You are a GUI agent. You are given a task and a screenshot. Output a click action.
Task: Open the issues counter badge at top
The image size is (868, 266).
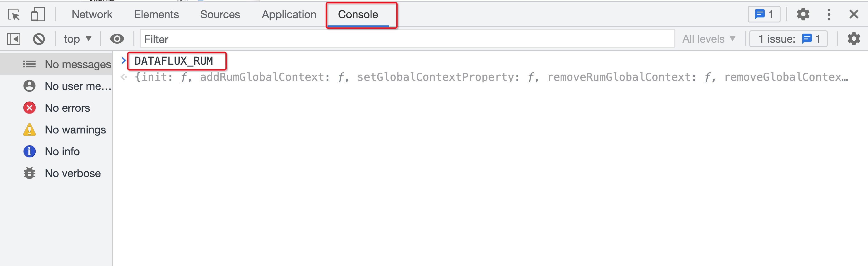[x=764, y=15]
